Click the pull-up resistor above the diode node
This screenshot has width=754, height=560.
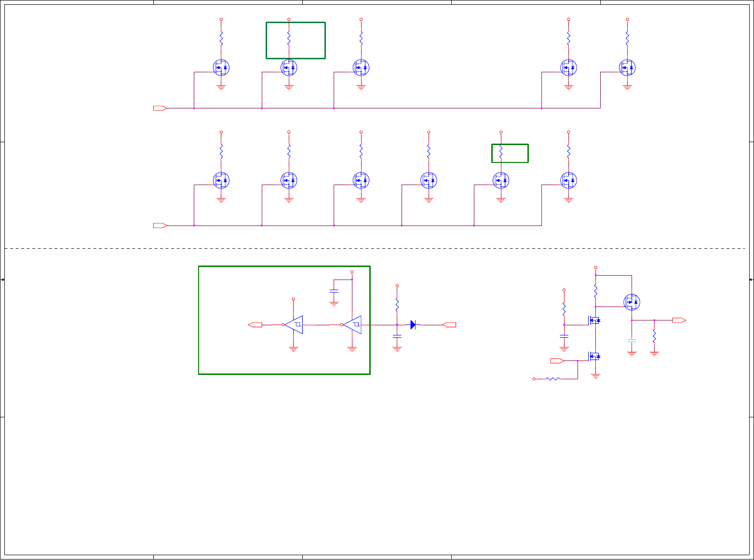pos(397,305)
